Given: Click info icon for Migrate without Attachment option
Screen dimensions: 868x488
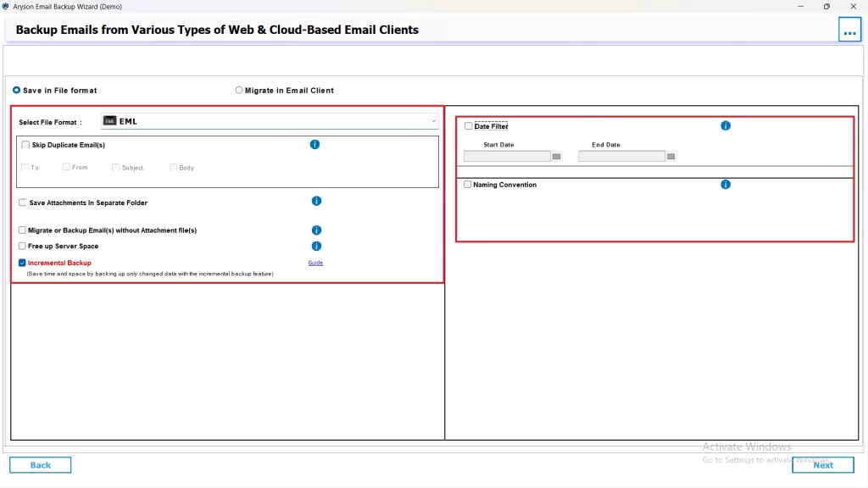Looking at the screenshot, I should click(316, 230).
